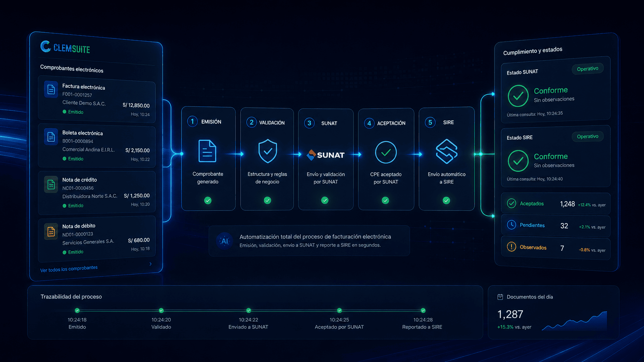Select the 10:24:25 Aceptado por SUNAT marker

pyautogui.click(x=339, y=310)
